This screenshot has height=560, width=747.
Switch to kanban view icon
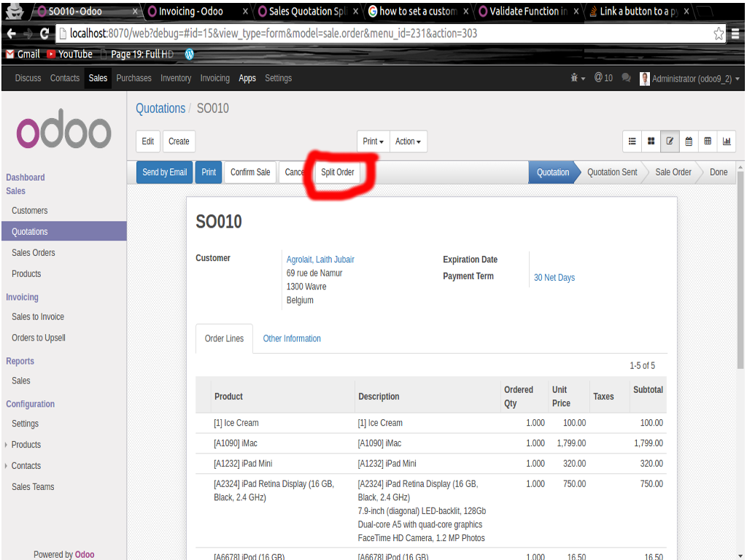[651, 141]
